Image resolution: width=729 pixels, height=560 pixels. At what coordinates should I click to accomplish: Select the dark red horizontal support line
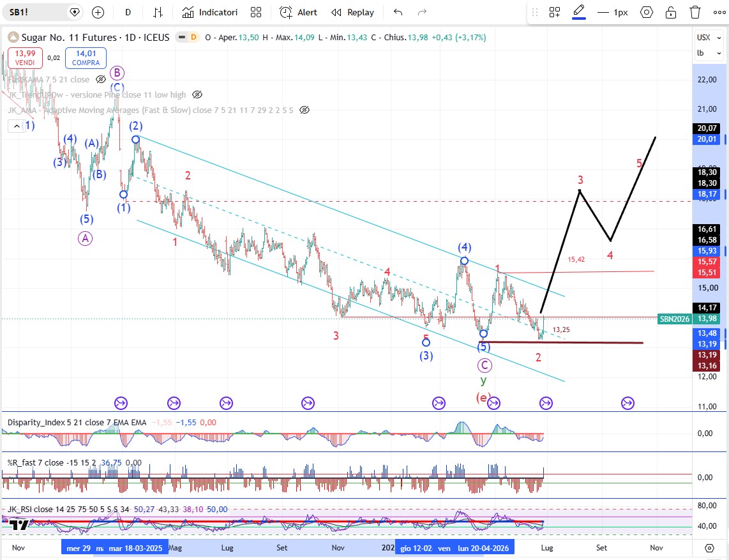(x=560, y=343)
